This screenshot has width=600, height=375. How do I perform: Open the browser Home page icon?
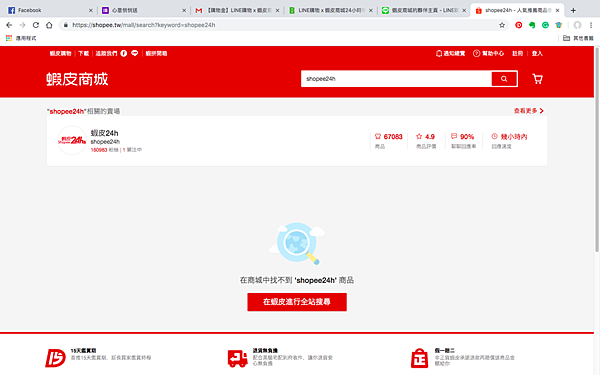pos(49,25)
